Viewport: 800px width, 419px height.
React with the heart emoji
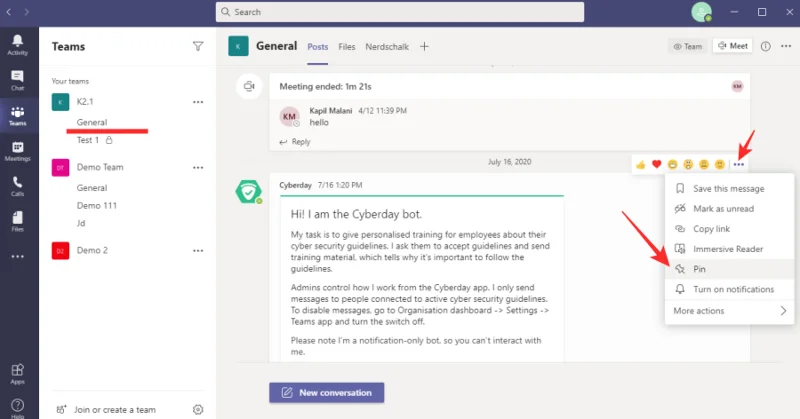pos(657,164)
